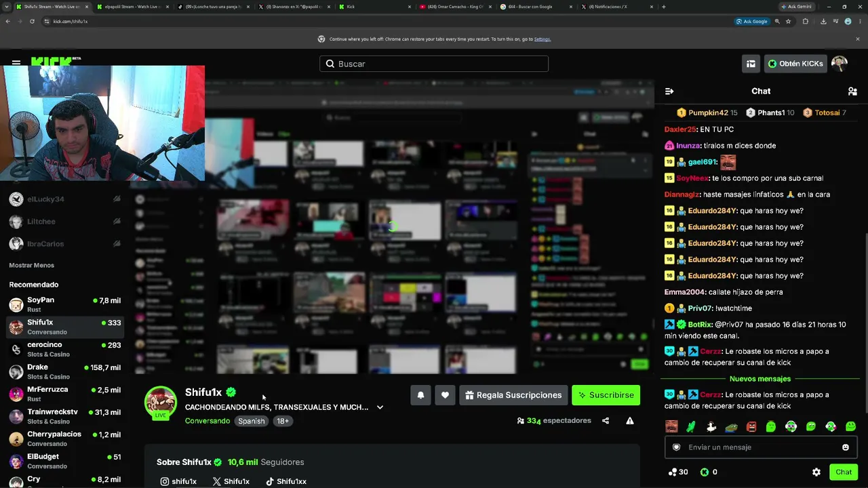Share the stream using the share icon

(x=606, y=421)
